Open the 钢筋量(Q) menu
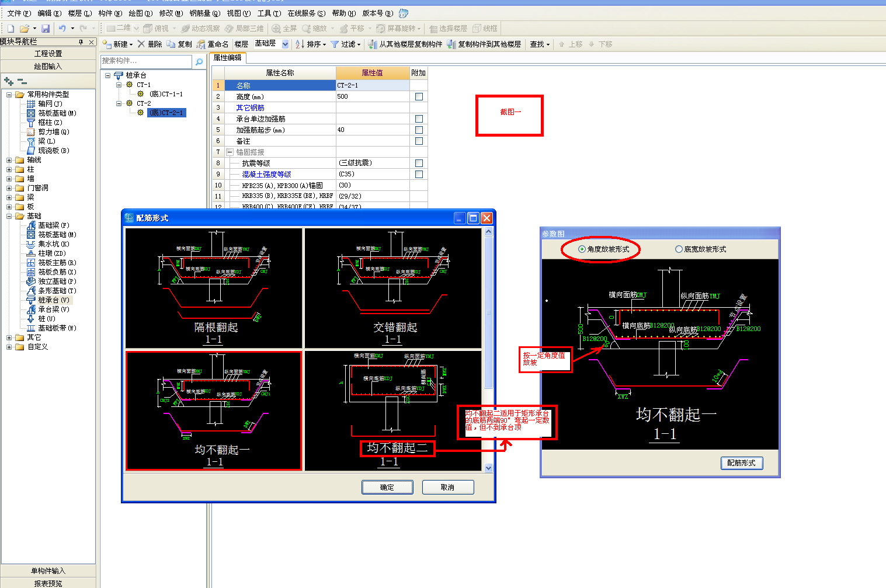Screen dimensions: 886x588 point(205,13)
